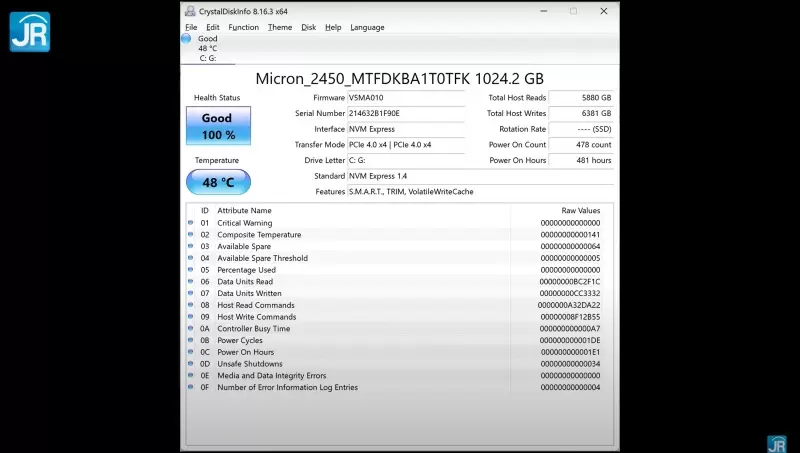Select the Data Units Read attribute name
Screen dimensions: 800x453
[x=245, y=282]
